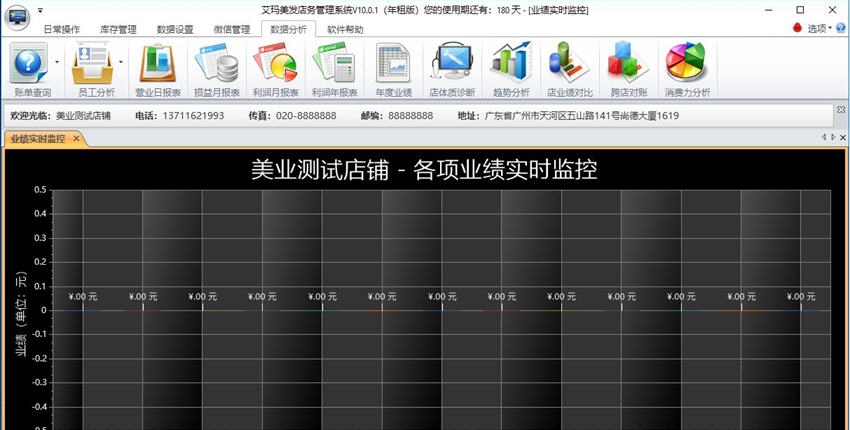Image resolution: width=850 pixels, height=430 pixels.
Task: Switch to the 库存管理 ribbon tab
Action: (118, 29)
